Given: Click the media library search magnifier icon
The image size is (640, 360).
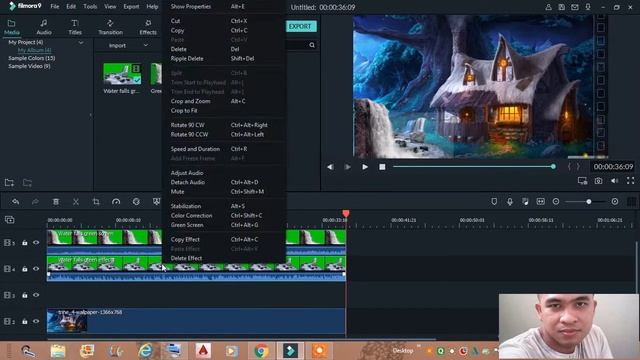Looking at the screenshot, I should tap(312, 45).
